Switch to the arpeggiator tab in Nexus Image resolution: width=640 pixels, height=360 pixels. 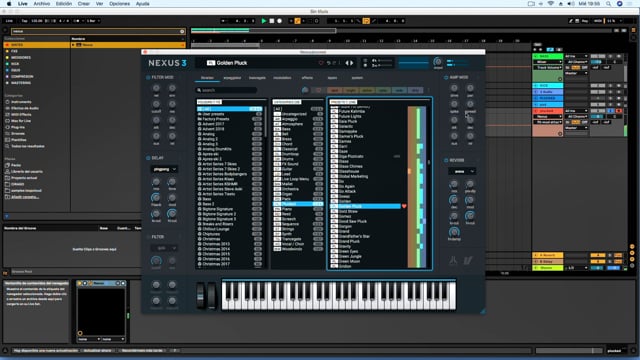pyautogui.click(x=232, y=78)
